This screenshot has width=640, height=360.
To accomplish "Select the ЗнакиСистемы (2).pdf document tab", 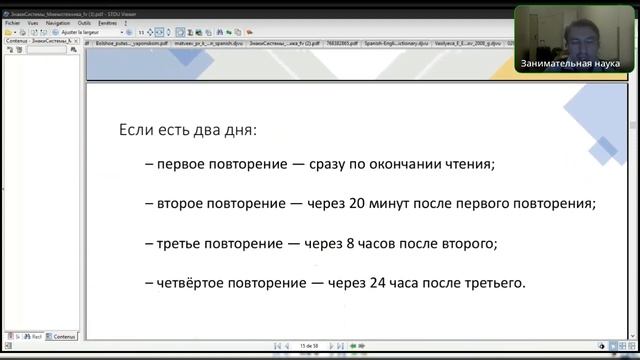I will (284, 43).
